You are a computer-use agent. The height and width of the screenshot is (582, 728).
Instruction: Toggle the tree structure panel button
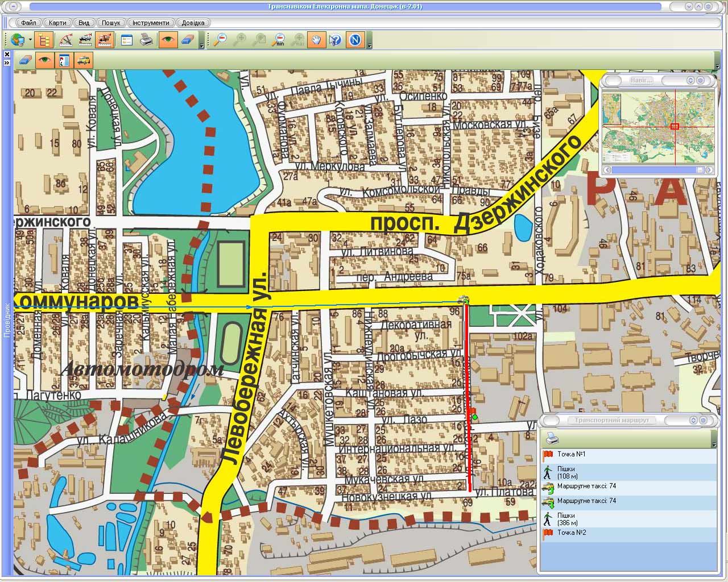point(44,40)
